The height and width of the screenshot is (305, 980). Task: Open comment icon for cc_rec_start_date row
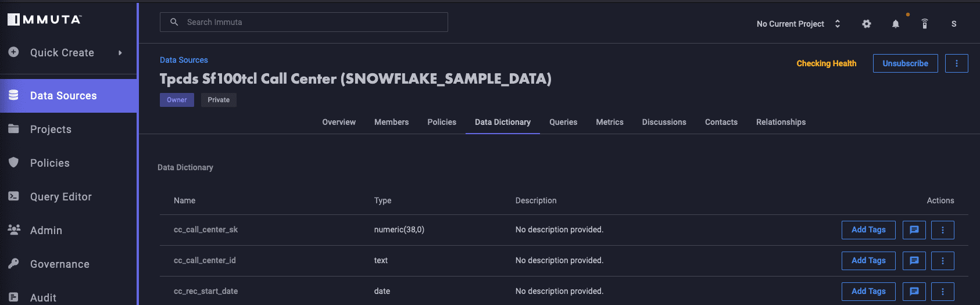click(914, 292)
